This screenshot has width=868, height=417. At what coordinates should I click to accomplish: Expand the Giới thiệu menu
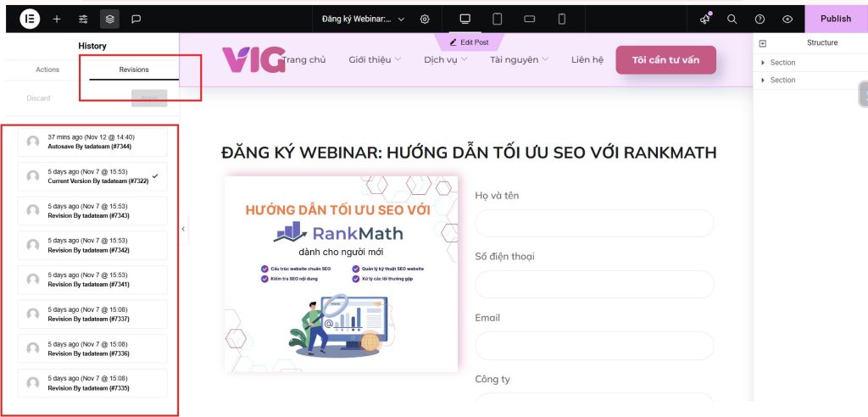(375, 60)
